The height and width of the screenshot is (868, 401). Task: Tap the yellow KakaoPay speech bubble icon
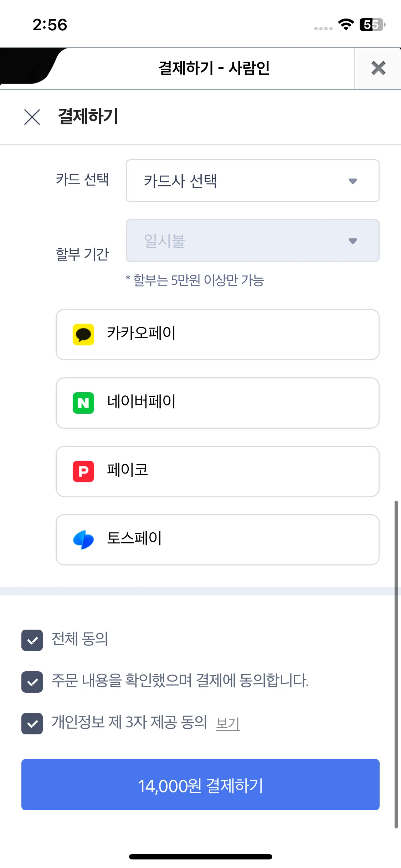(83, 335)
